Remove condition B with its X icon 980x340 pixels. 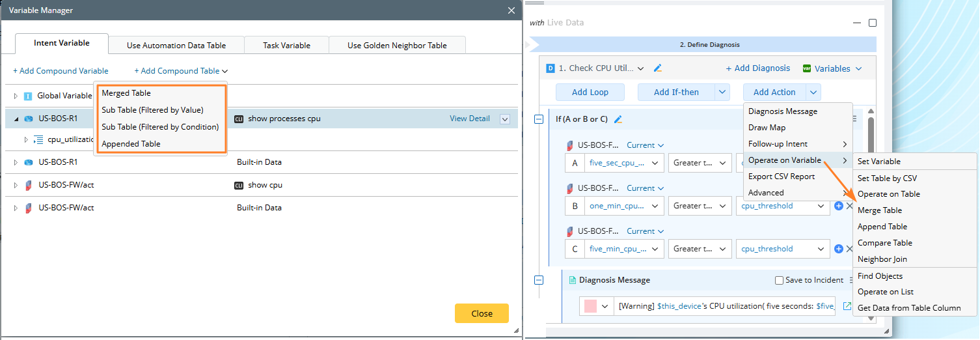[x=849, y=206]
